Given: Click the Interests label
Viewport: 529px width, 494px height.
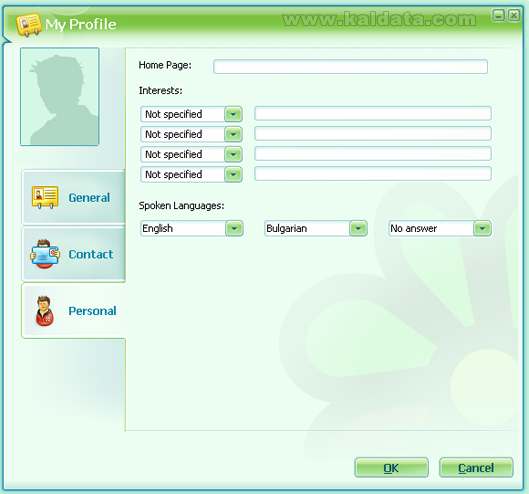Looking at the screenshot, I should click(161, 90).
